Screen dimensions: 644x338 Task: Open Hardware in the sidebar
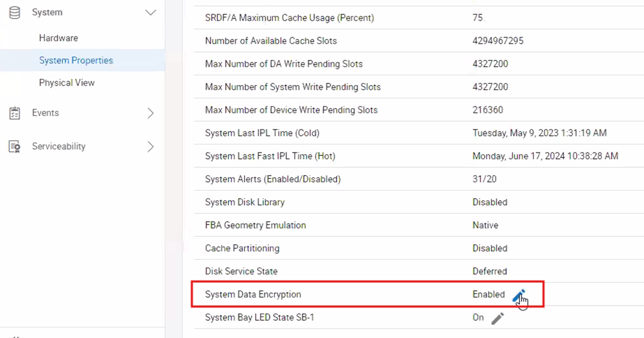[59, 38]
